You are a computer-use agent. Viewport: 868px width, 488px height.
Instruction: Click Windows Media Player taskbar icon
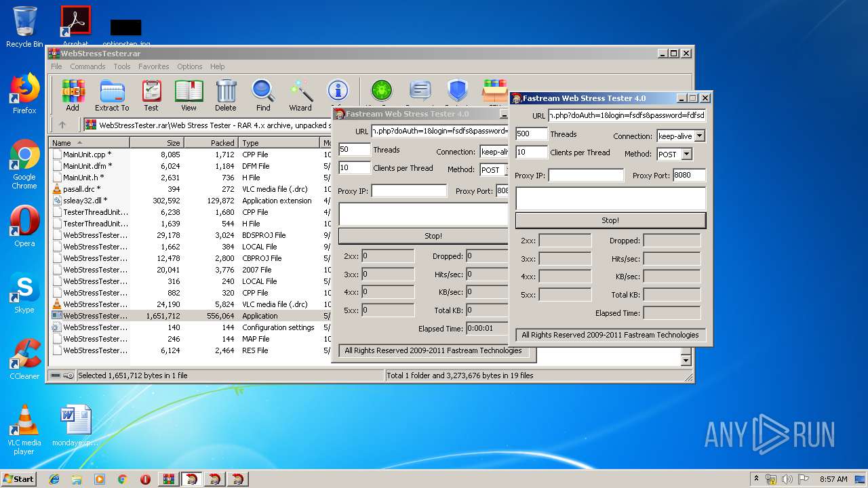pyautogui.click(x=100, y=479)
